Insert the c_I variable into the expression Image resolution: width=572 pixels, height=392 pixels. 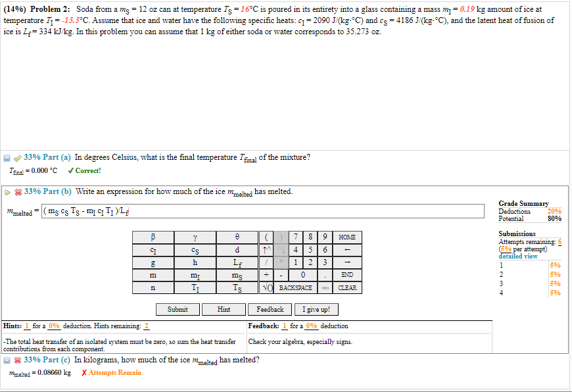pyautogui.click(x=153, y=249)
